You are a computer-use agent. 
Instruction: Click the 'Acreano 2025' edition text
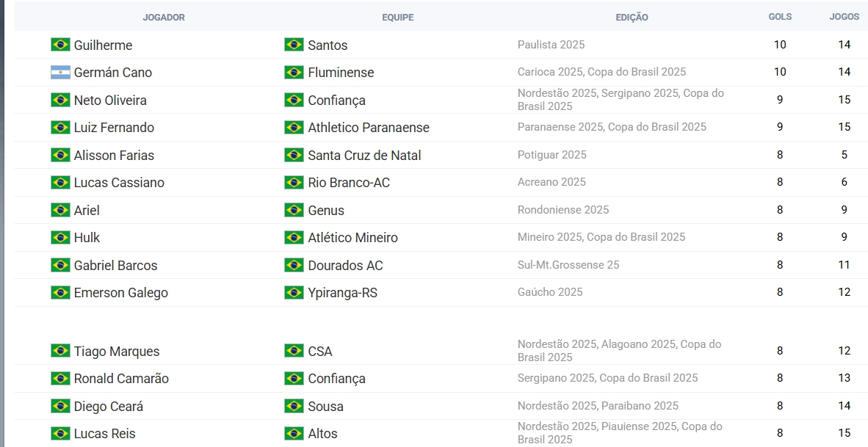tap(551, 182)
